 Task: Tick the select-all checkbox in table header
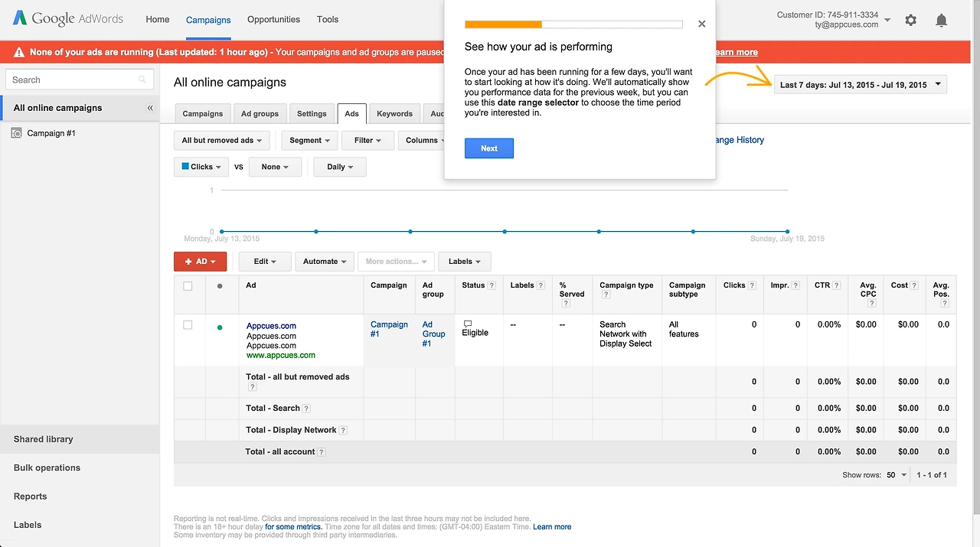pyautogui.click(x=188, y=286)
